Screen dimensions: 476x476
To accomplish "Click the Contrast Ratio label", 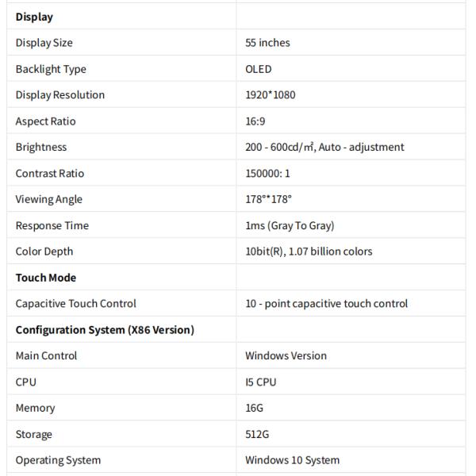I will [49, 173].
